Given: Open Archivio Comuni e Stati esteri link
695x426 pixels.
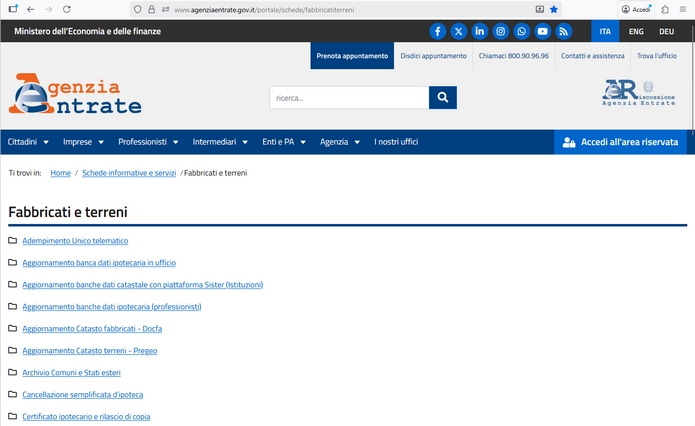Looking at the screenshot, I should click(x=71, y=372).
